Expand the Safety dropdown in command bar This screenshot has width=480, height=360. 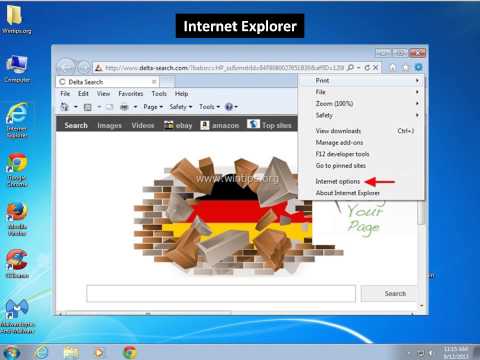(x=181, y=107)
